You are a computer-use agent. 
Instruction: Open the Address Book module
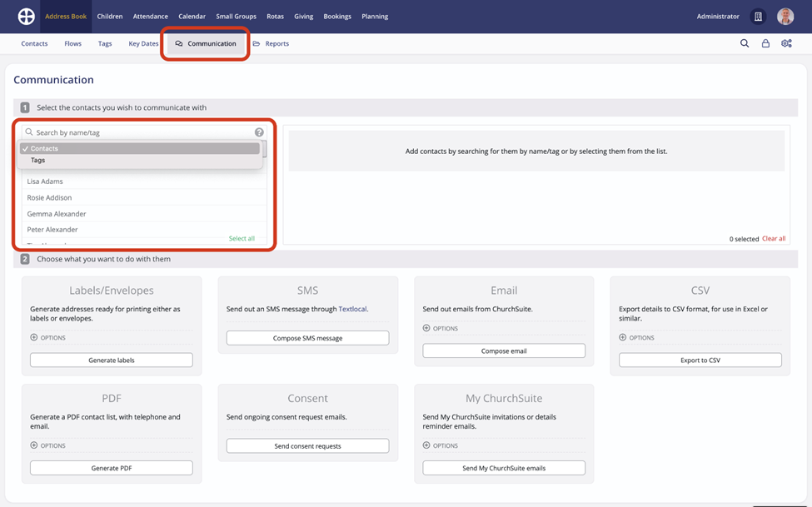[66, 17]
